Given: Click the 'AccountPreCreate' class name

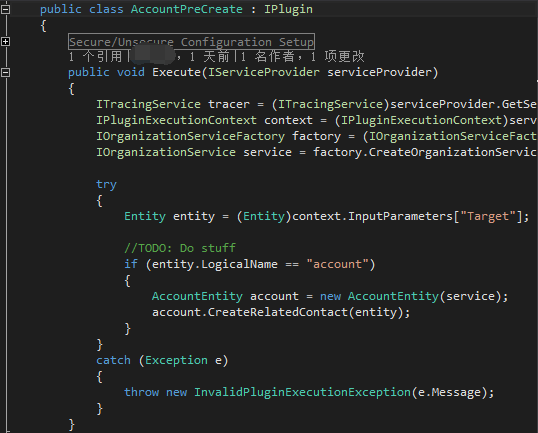Looking at the screenshot, I should [x=187, y=9].
